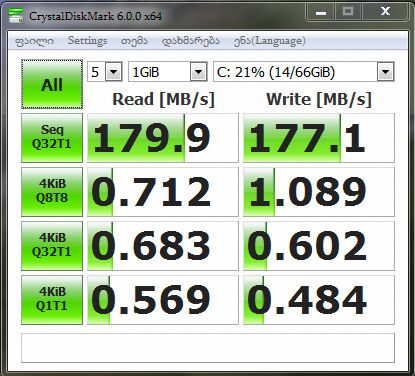This screenshot has height=376, width=415.
Task: Click the 4KiB Q8T8 write value 1.089
Action: click(319, 192)
